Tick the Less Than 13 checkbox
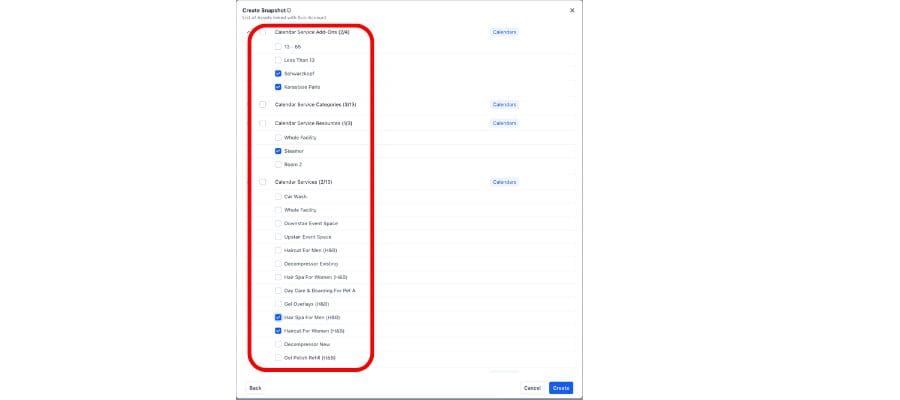900x400 pixels. [278, 60]
